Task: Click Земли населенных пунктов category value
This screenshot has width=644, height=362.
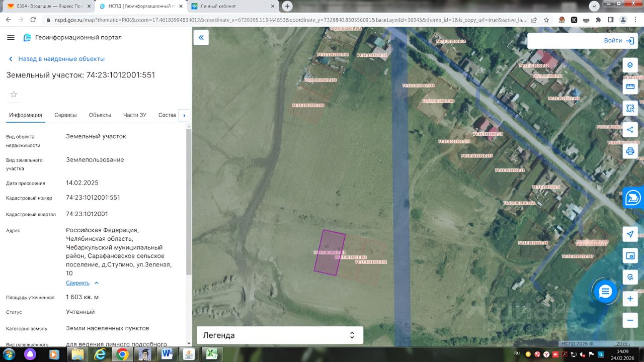Action: [x=108, y=328]
